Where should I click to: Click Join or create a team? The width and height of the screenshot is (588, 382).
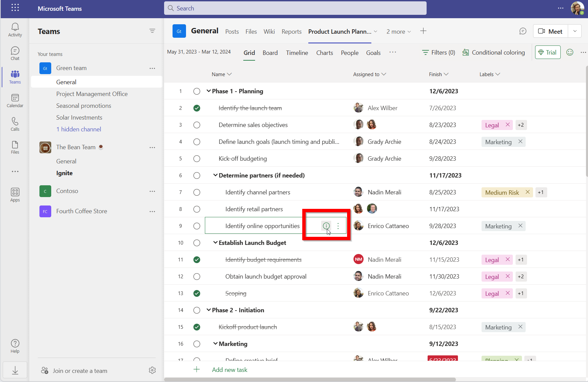tap(80, 371)
